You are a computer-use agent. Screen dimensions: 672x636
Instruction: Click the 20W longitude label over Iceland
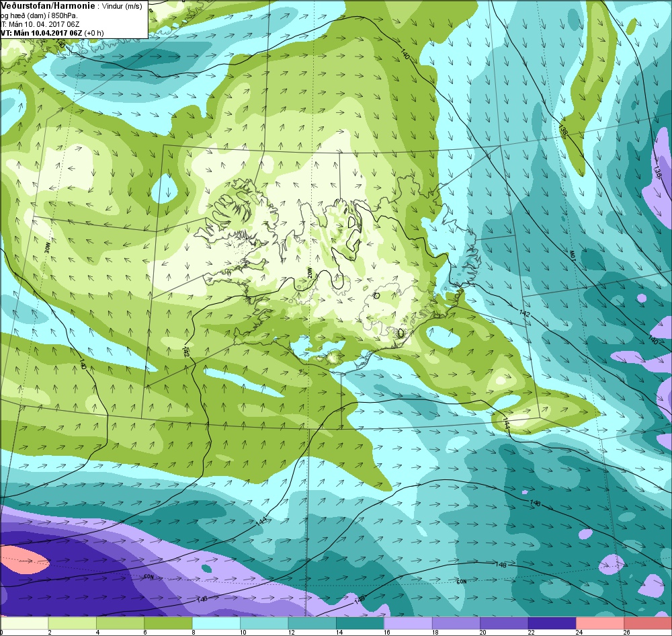(x=308, y=272)
